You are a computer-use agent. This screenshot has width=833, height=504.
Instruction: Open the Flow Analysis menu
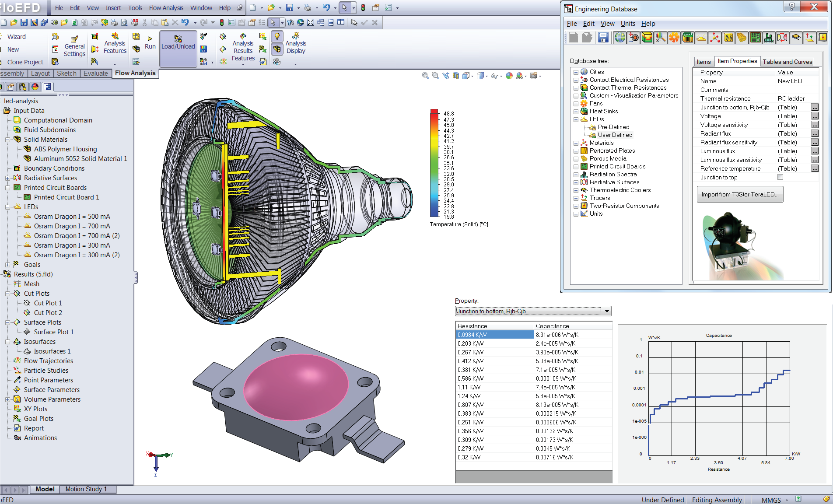[x=166, y=8]
